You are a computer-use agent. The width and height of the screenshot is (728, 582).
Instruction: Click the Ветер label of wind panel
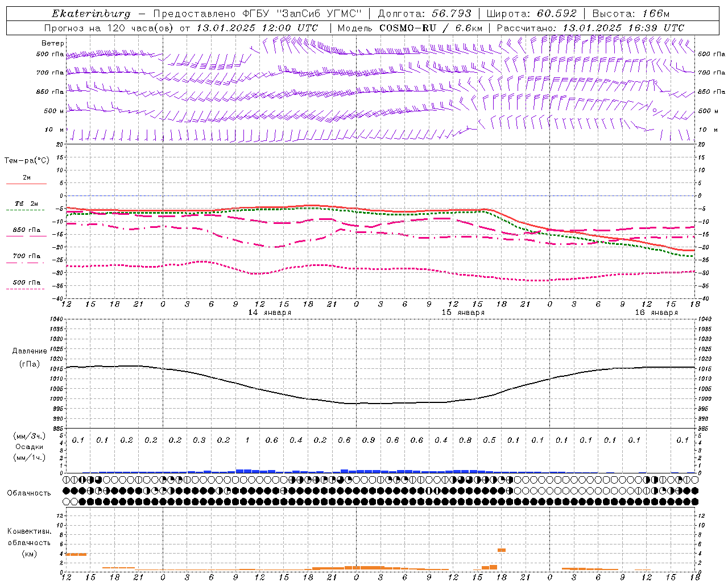point(53,43)
